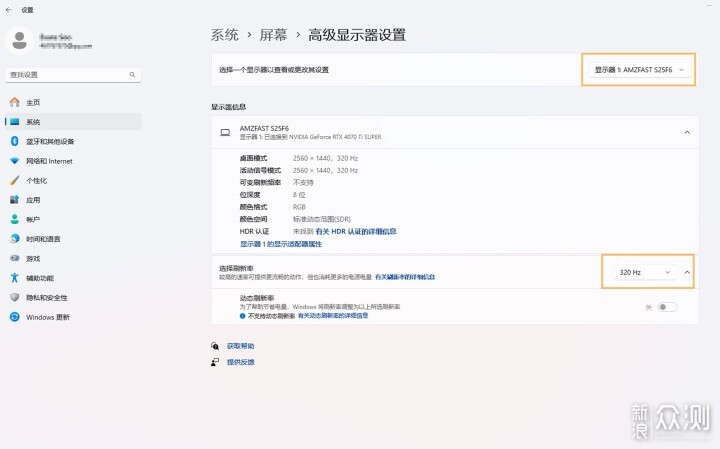Click the monitor icon beside AMZFAST S25F6
Viewport: 720px width, 449px height.
pyautogui.click(x=225, y=132)
